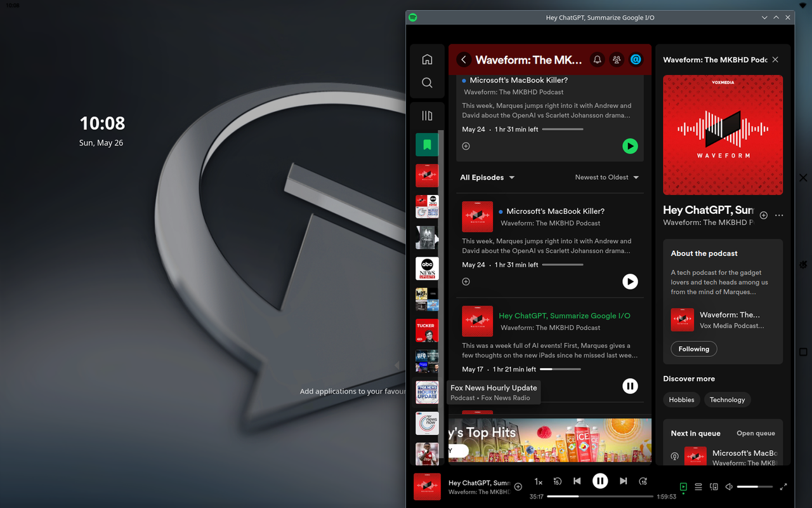The height and width of the screenshot is (508, 812).
Task: Save listed Microsoft's MacBook Killer episode
Action: click(466, 281)
